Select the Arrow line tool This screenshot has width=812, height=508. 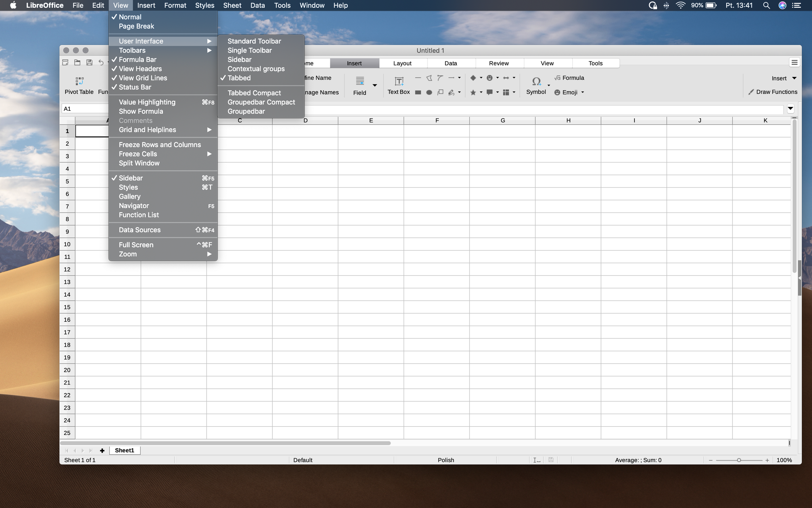pos(451,78)
